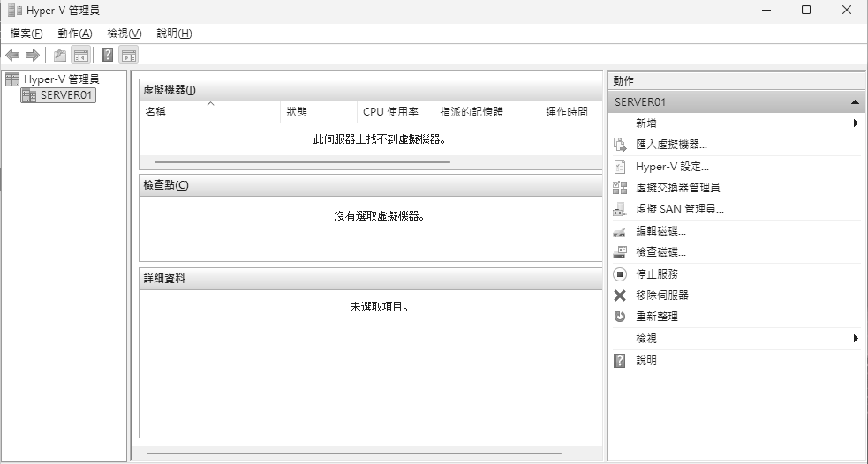Image resolution: width=868 pixels, height=464 pixels.
Task: Click the Hyper-V app icon in title bar
Action: pyautogui.click(x=15, y=10)
